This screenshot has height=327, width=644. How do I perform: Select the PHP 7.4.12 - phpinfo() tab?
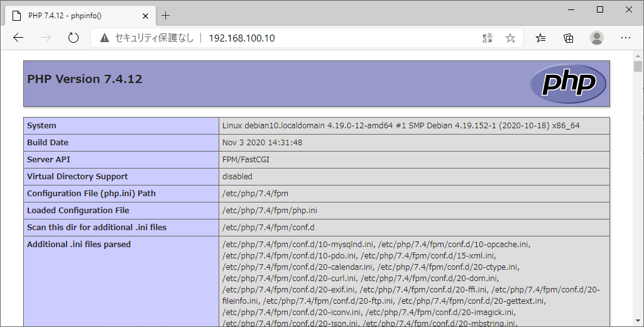click(x=80, y=16)
